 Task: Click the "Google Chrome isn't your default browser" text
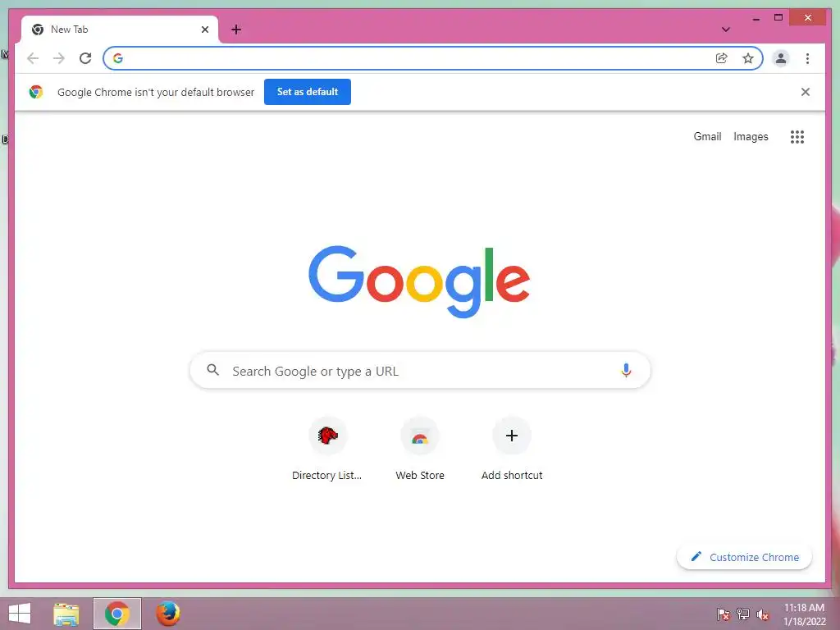156,92
